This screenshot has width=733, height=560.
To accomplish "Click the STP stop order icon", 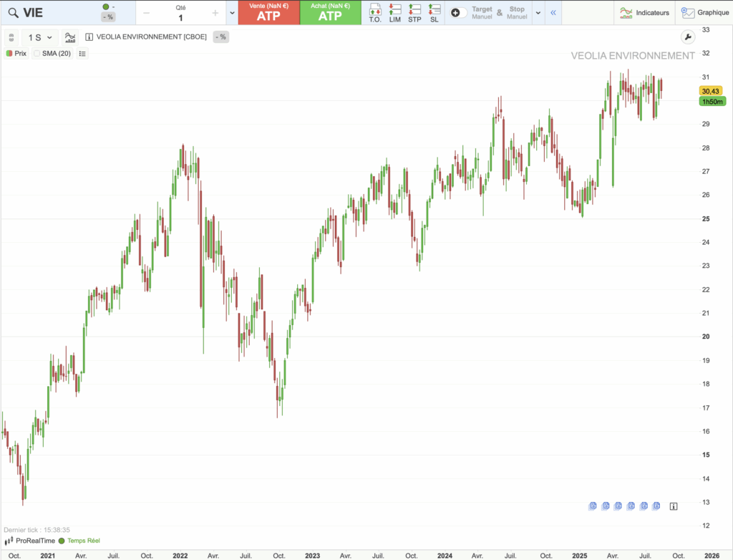I will click(x=414, y=12).
